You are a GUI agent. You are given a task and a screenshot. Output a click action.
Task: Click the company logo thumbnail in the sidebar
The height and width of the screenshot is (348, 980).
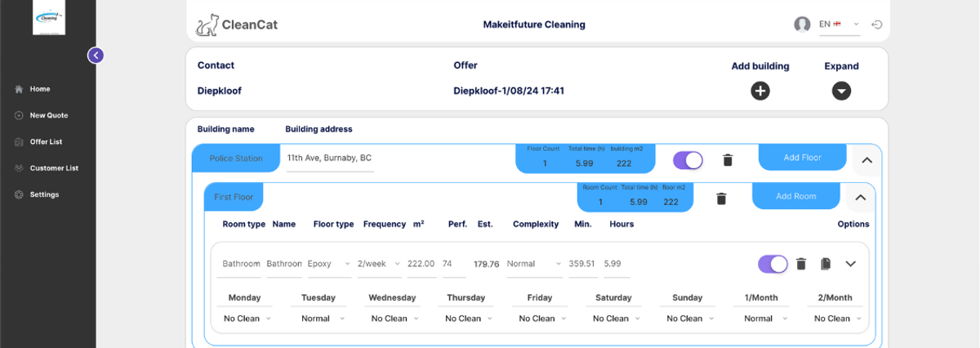[x=49, y=18]
